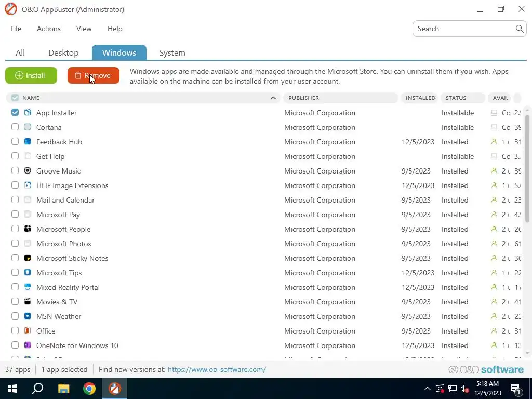Click the HEIF Image Extensions icon
This screenshot has height=399, width=532.
coord(28,185)
